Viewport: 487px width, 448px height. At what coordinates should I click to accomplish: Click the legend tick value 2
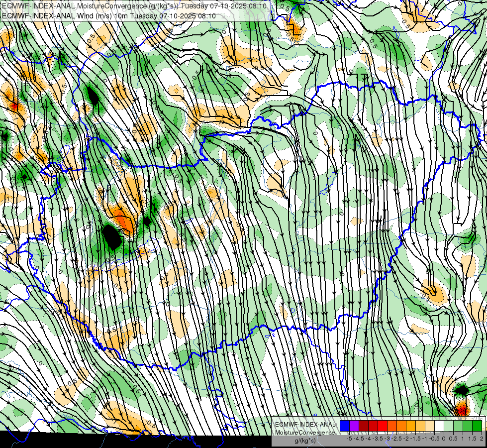(x=482, y=439)
